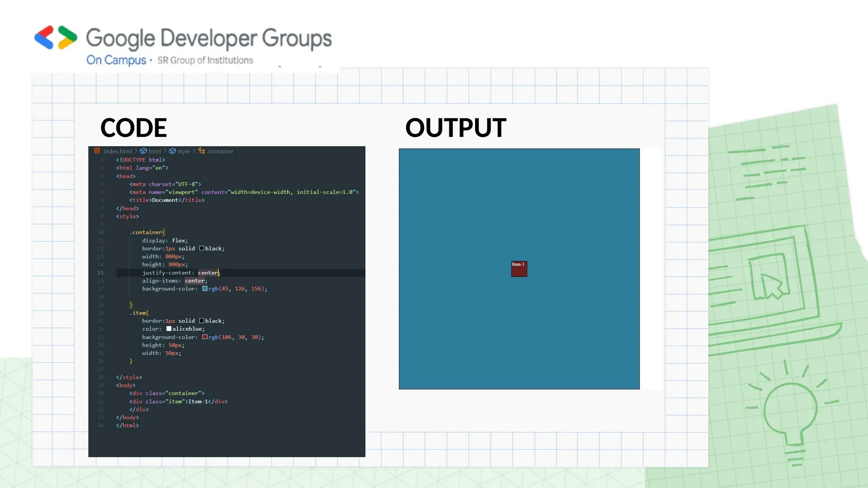Click the .container selector icon in breadcrumb

coord(202,151)
